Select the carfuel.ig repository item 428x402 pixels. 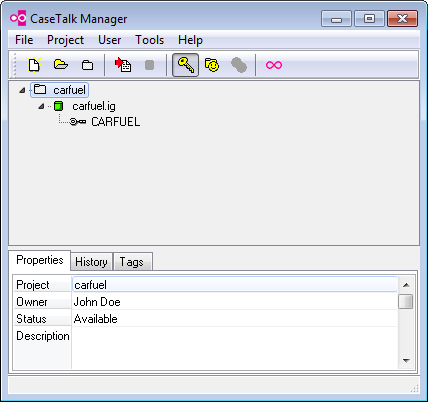coord(94,106)
